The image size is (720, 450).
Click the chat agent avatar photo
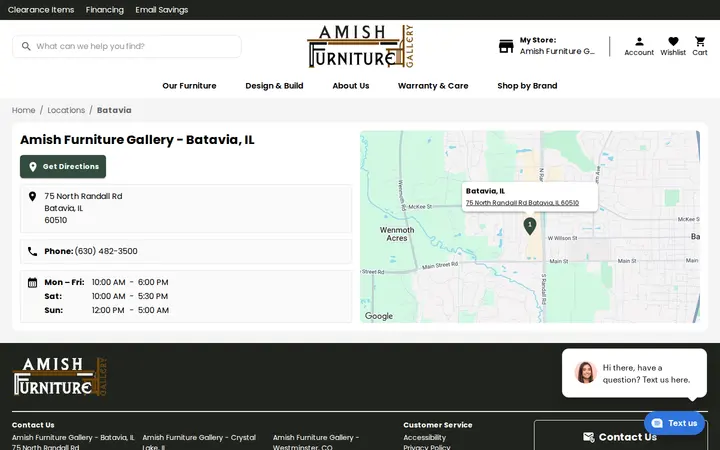pyautogui.click(x=585, y=372)
